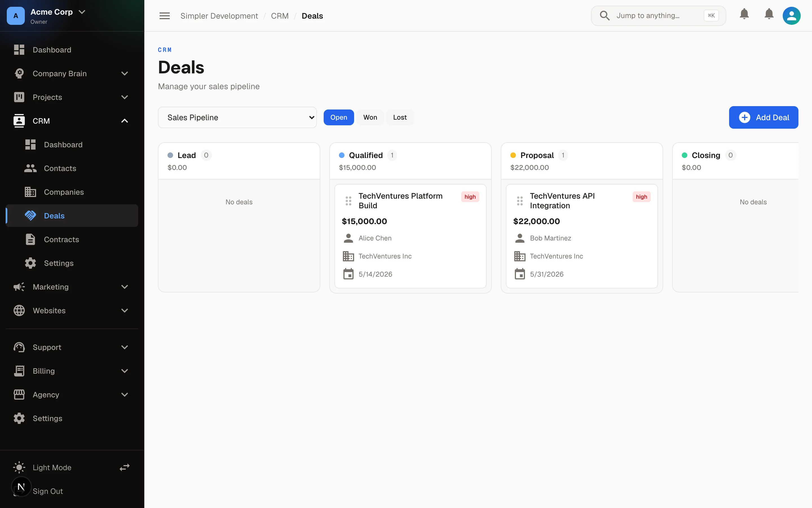Switch to the Lost deals tab
Viewport: 812px width, 508px height.
click(400, 117)
